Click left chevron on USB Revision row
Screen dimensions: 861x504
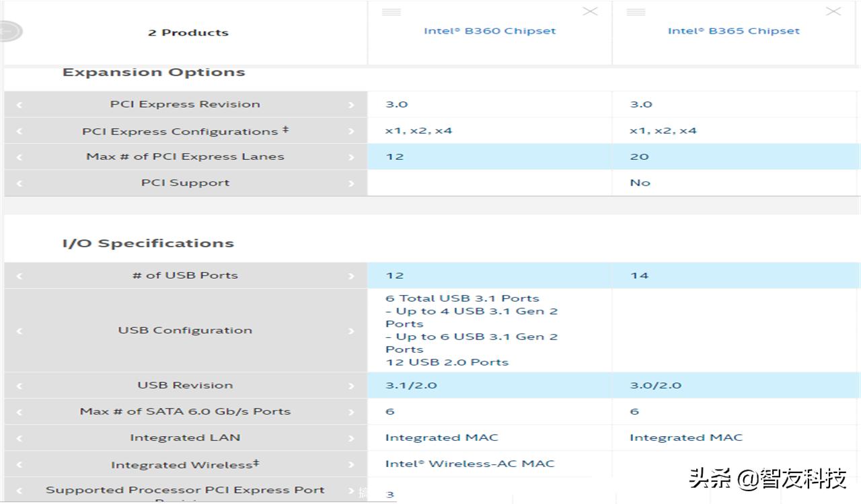19,386
